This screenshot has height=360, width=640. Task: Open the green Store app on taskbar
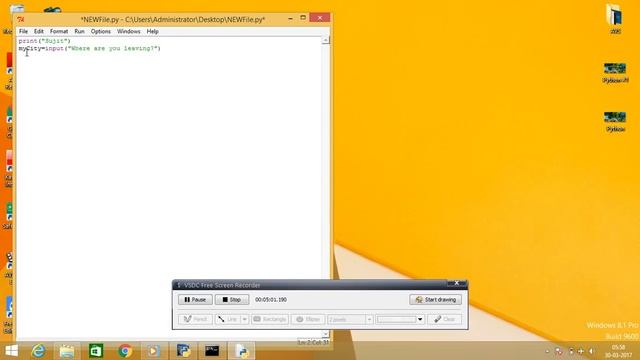[96, 351]
